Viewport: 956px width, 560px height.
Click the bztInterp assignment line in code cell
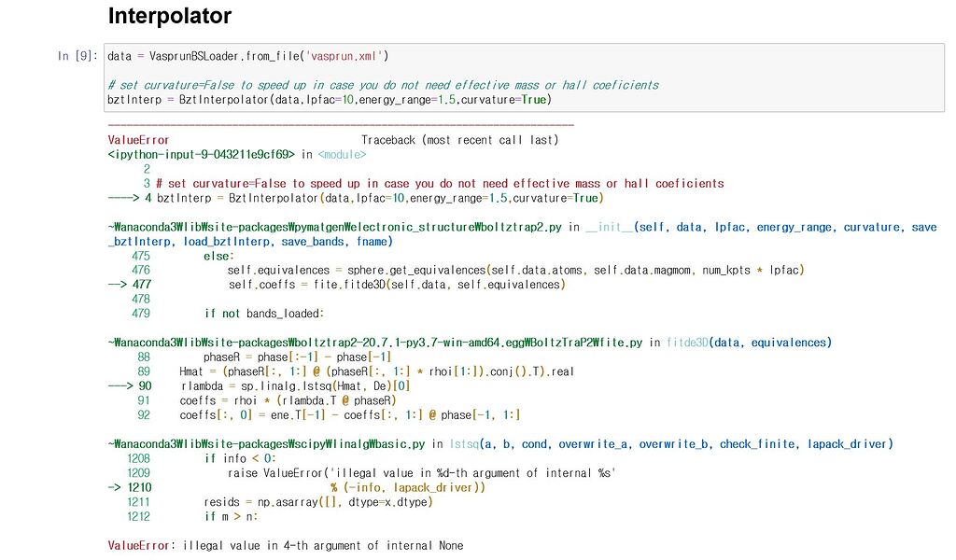(329, 99)
